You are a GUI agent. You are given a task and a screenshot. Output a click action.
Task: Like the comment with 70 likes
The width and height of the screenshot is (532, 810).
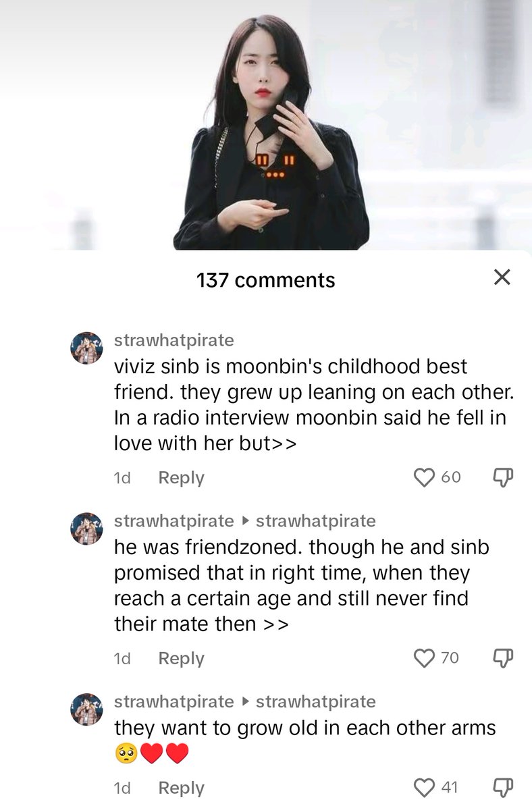425,658
